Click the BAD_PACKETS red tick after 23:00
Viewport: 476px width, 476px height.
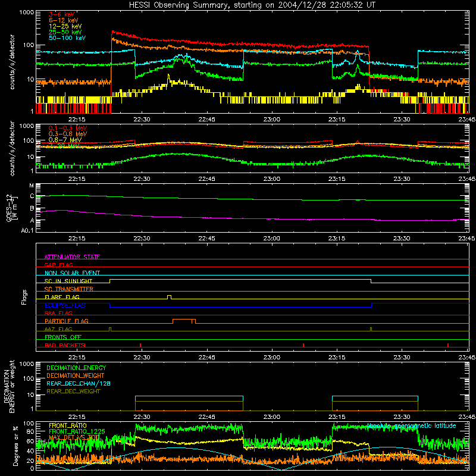click(303, 345)
